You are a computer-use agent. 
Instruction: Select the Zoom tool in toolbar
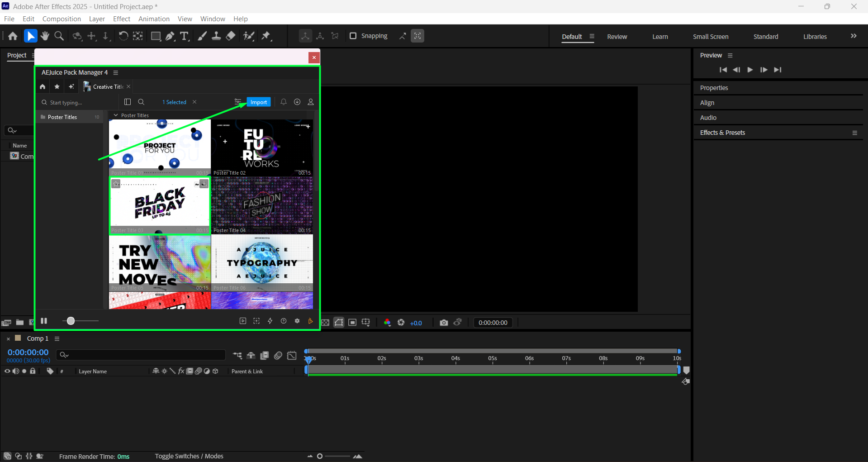[59, 36]
